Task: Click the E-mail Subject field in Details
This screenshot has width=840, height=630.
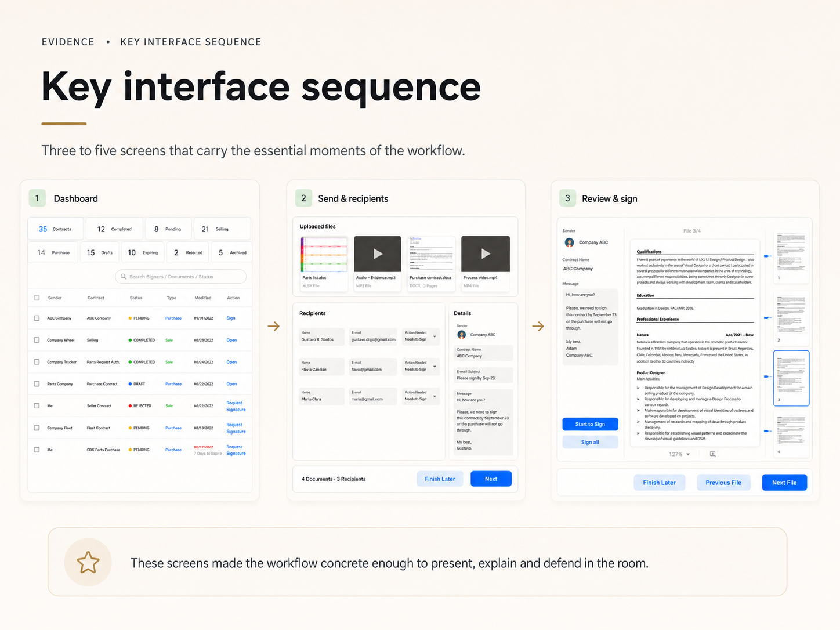Action: [484, 375]
